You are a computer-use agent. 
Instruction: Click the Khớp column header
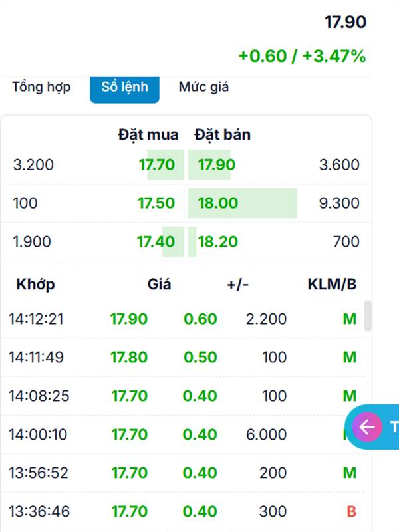[35, 285]
